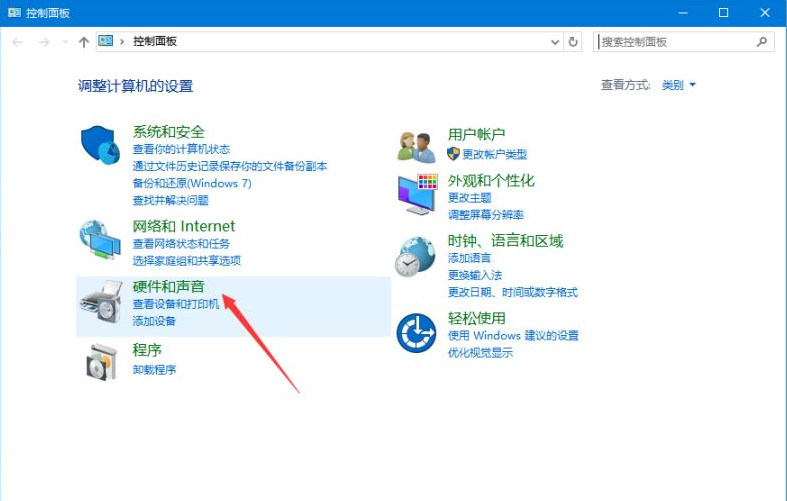Click the Hardware and Sound printer icon
Viewport: 787px width, 501px height.
point(100,304)
